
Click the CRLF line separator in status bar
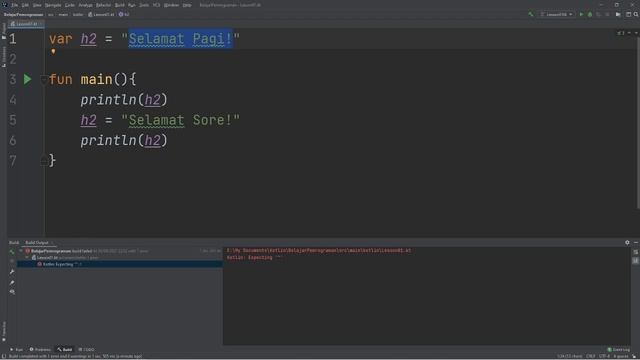591,356
